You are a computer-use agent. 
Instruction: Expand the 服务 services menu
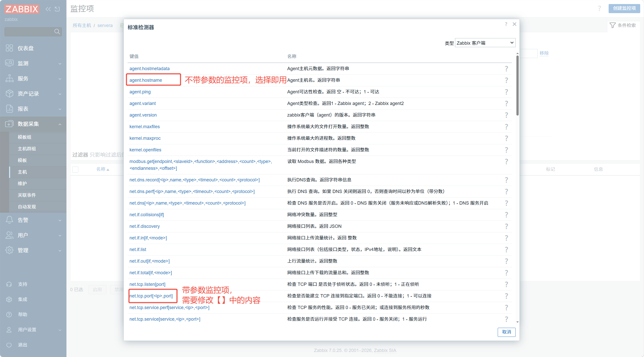click(x=33, y=78)
